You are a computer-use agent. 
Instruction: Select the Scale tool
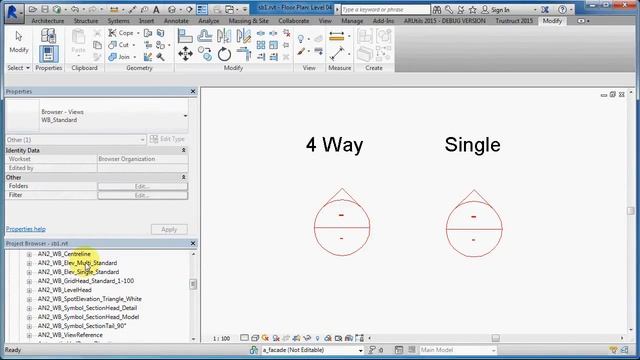click(273, 45)
